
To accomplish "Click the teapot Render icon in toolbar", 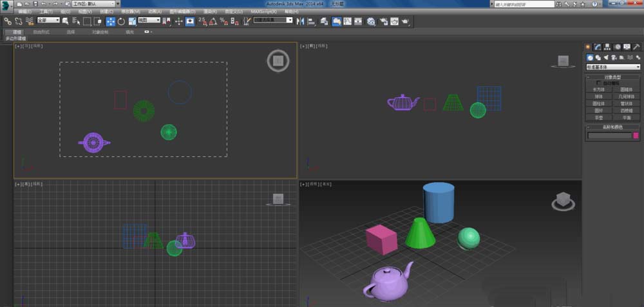I will 405,21.
